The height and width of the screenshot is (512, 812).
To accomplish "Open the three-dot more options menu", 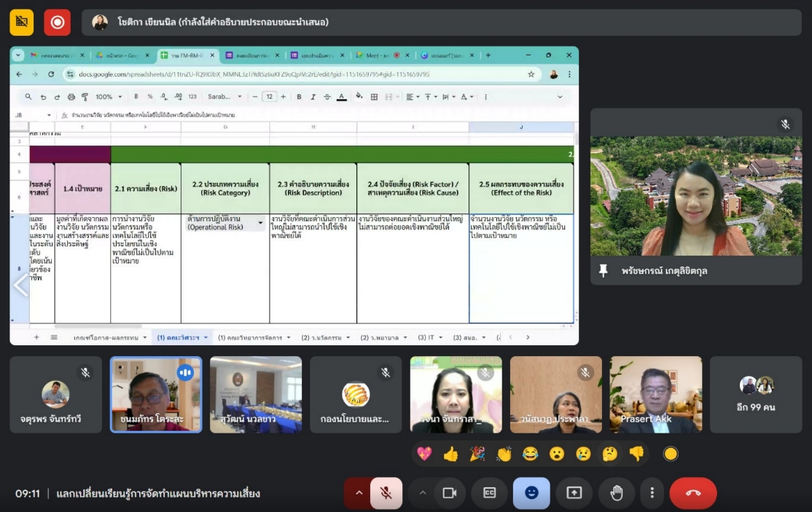I will [652, 493].
